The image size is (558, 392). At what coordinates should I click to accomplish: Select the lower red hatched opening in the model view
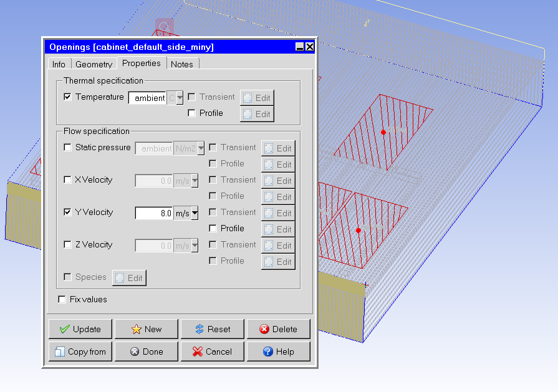pos(358,231)
